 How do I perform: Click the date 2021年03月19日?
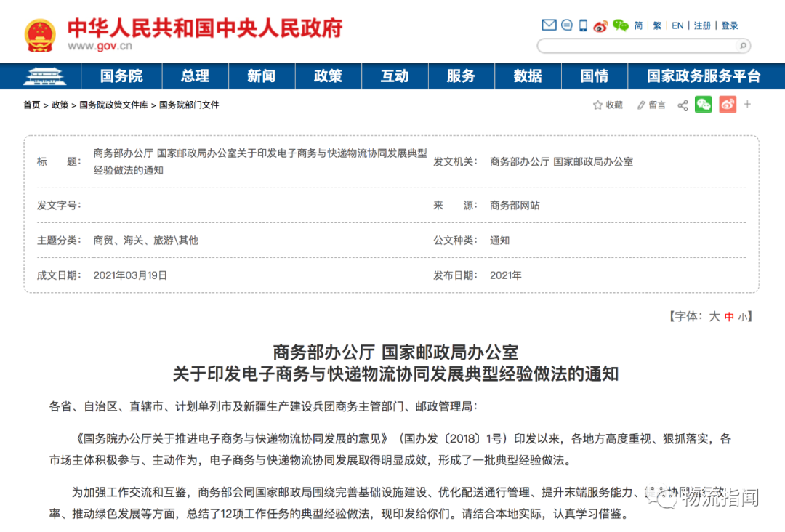tap(130, 275)
